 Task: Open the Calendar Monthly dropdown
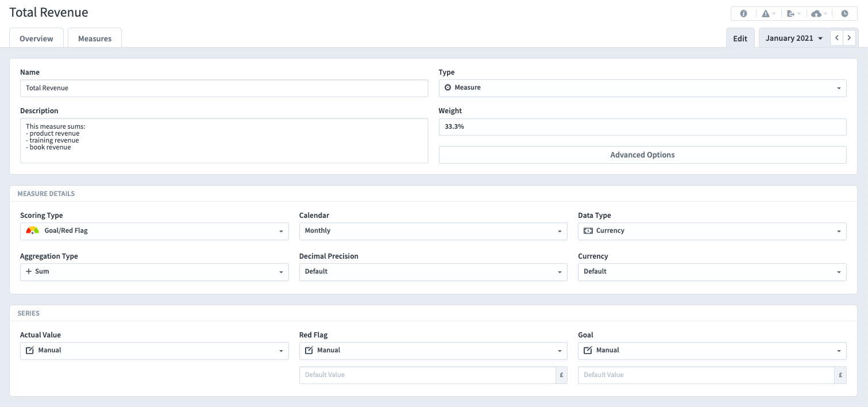[433, 231]
